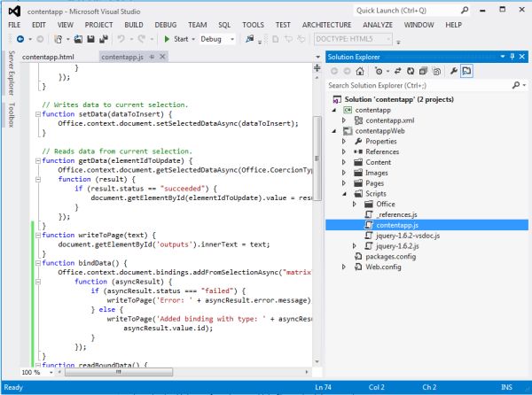Viewport: 532px width, 395px height.
Task: Collapse the Scripts folder node
Action: [344, 191]
